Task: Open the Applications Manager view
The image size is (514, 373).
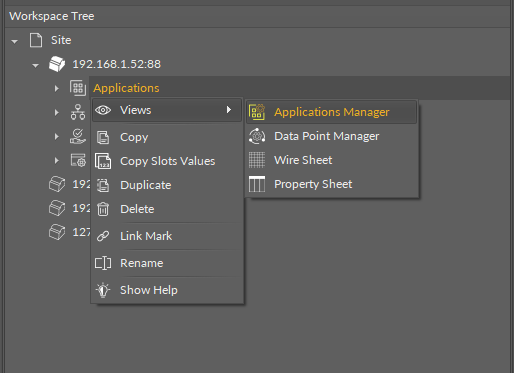Action: pos(332,112)
